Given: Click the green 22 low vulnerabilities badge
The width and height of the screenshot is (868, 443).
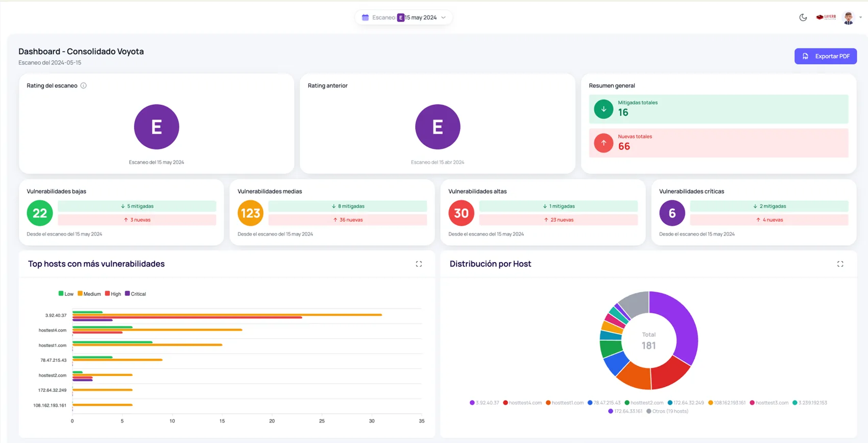Looking at the screenshot, I should [x=40, y=213].
